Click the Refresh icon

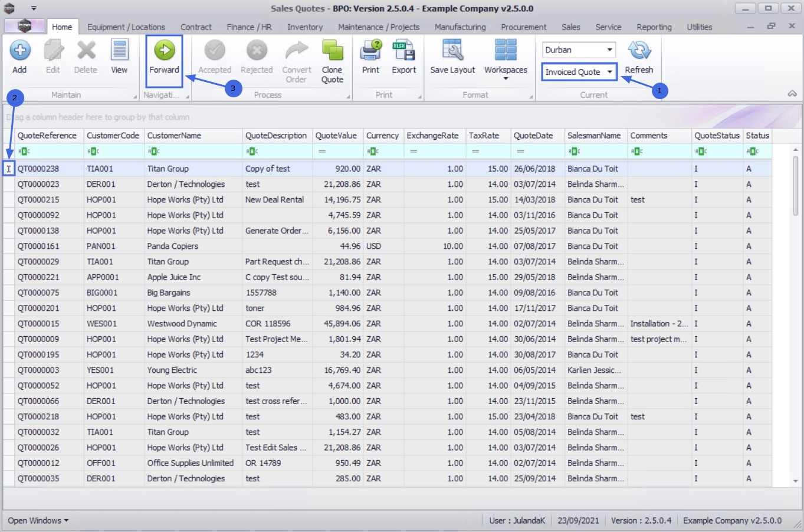pyautogui.click(x=639, y=51)
